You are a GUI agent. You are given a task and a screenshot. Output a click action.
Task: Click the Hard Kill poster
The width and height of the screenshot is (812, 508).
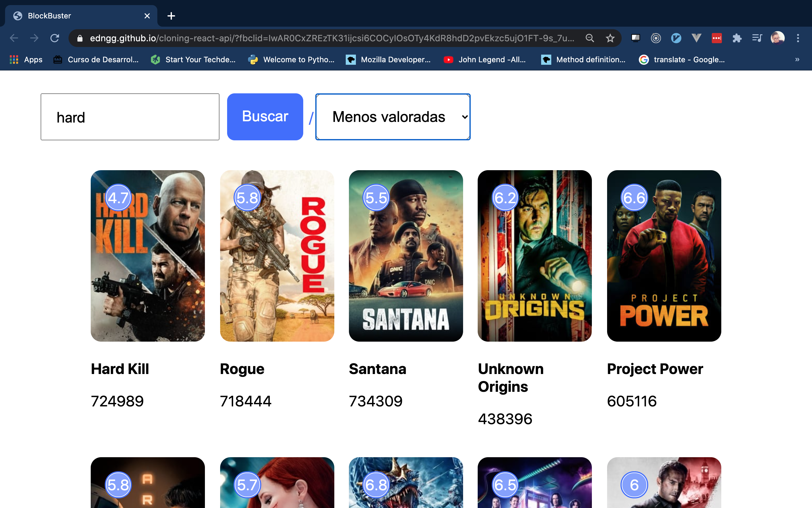coord(147,256)
